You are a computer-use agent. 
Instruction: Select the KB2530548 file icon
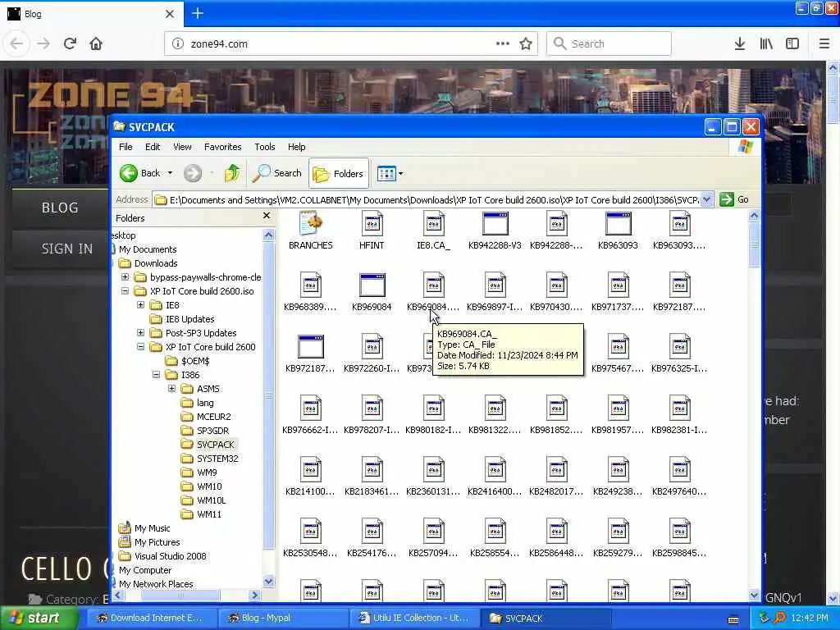(x=311, y=532)
